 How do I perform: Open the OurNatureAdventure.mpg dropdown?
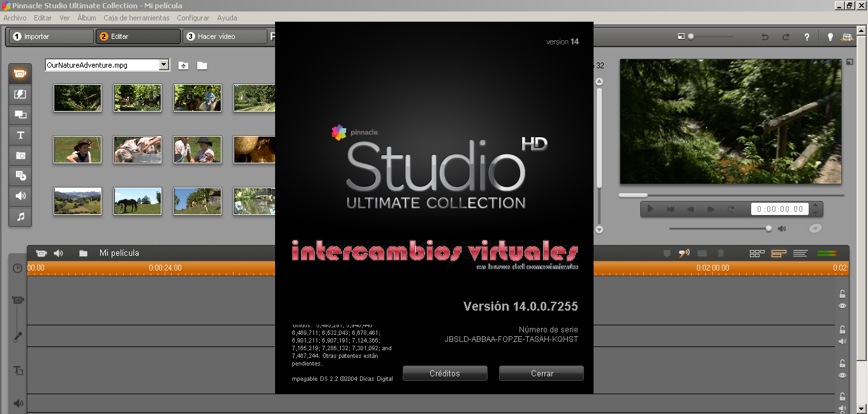coord(164,64)
